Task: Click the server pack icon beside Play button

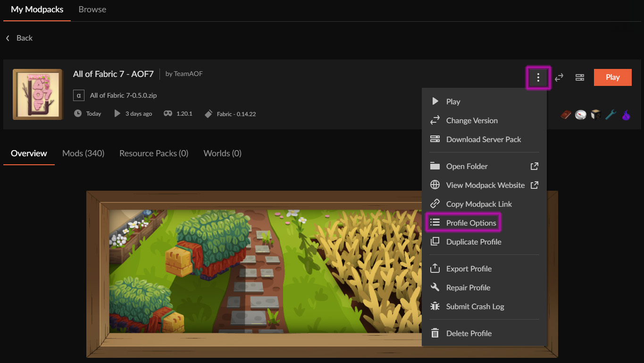Action: (x=580, y=77)
